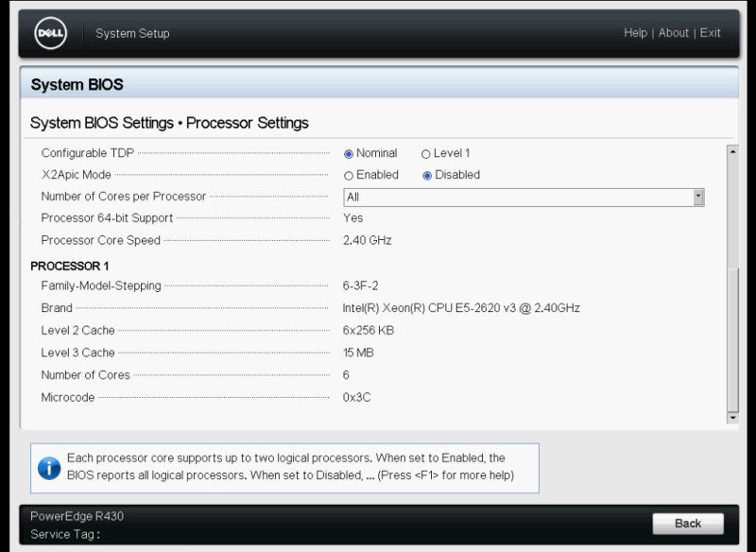The width and height of the screenshot is (756, 552).
Task: Click the PROCESSOR 1 section heading
Action: (x=70, y=267)
